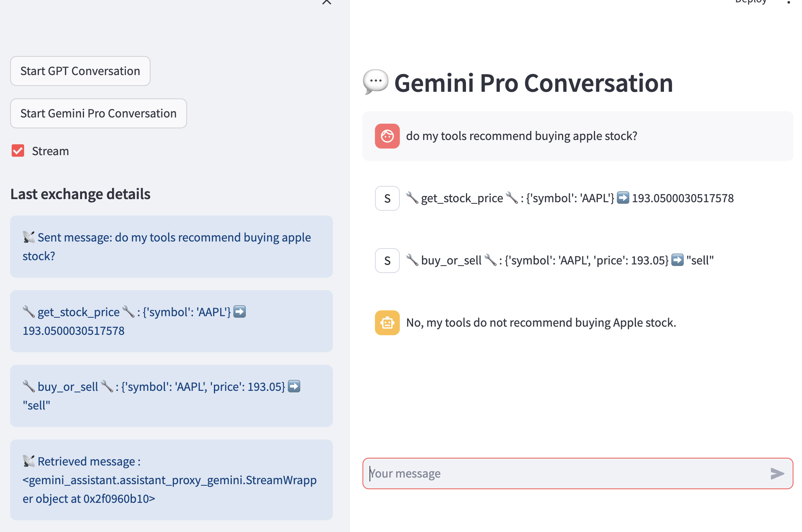
Task: Focus the Your message input field
Action: [x=564, y=473]
